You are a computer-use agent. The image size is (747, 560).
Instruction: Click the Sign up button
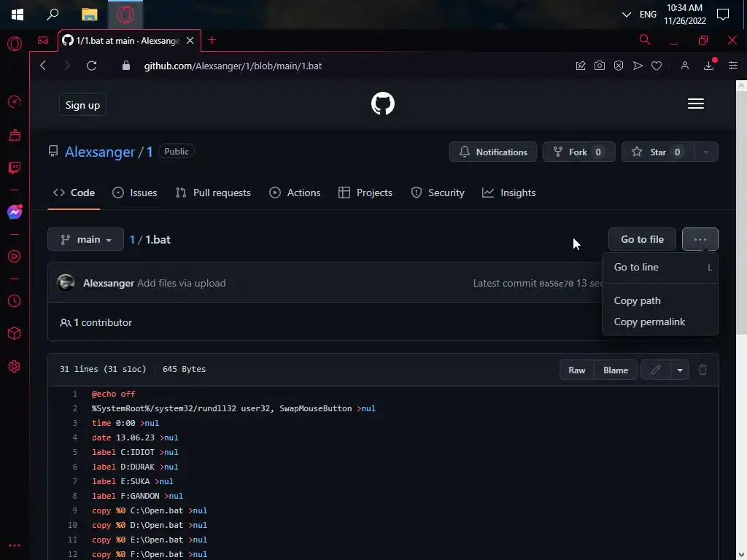[x=82, y=105]
